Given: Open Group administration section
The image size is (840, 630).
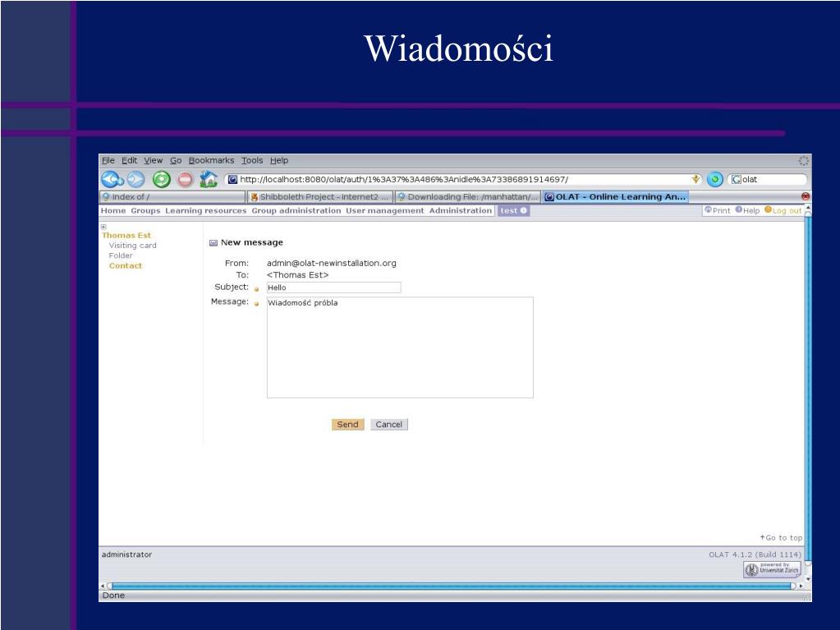Looking at the screenshot, I should pos(296,210).
